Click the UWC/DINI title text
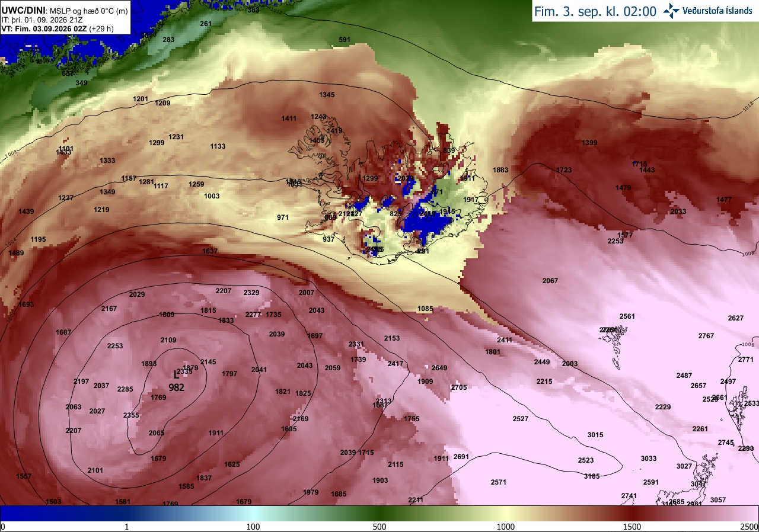 coord(23,10)
